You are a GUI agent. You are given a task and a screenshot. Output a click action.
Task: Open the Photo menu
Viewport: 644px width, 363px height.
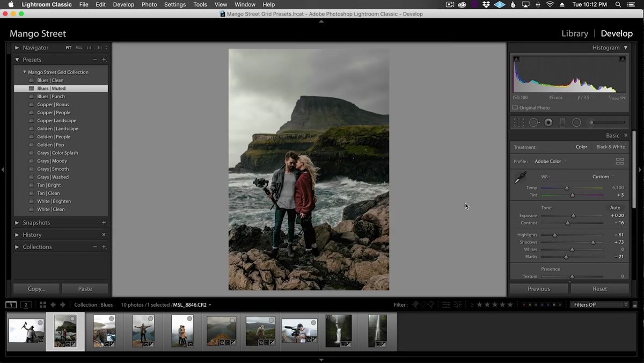[149, 4]
